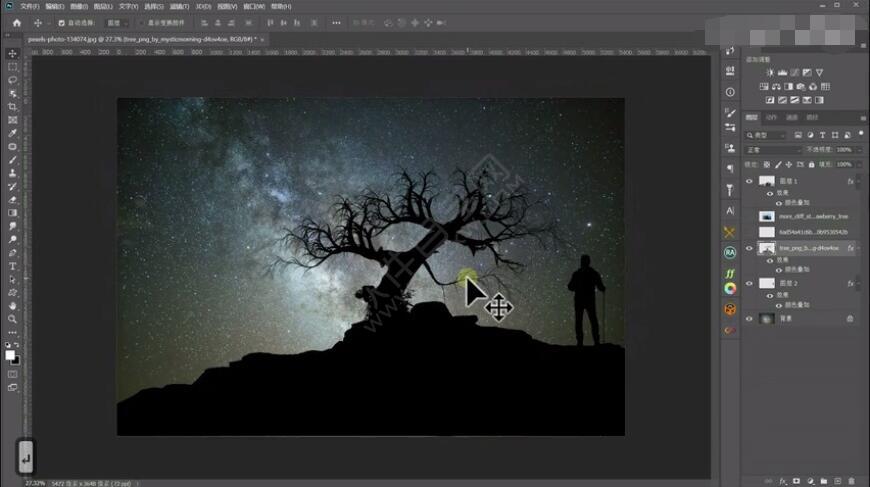
Task: Select the Rectangular Marquee tool
Action: (12, 67)
